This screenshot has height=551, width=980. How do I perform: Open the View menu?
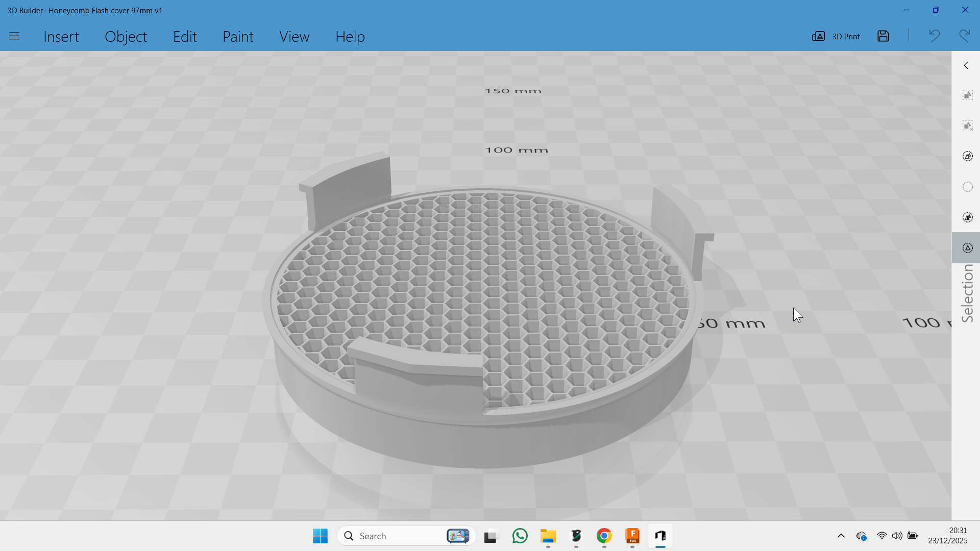[x=294, y=37]
